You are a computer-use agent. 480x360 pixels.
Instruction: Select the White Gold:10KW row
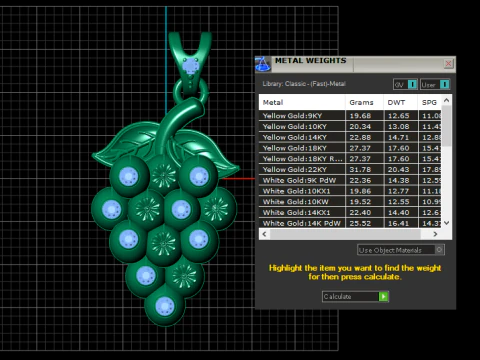click(350, 202)
